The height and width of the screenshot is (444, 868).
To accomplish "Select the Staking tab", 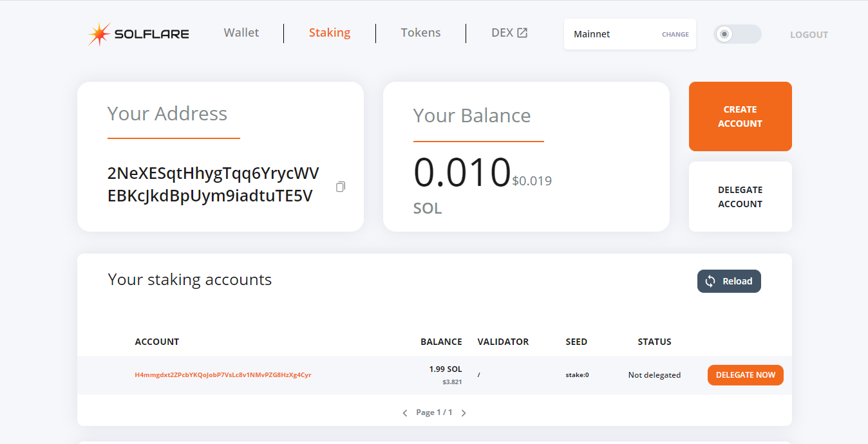I will pyautogui.click(x=330, y=33).
